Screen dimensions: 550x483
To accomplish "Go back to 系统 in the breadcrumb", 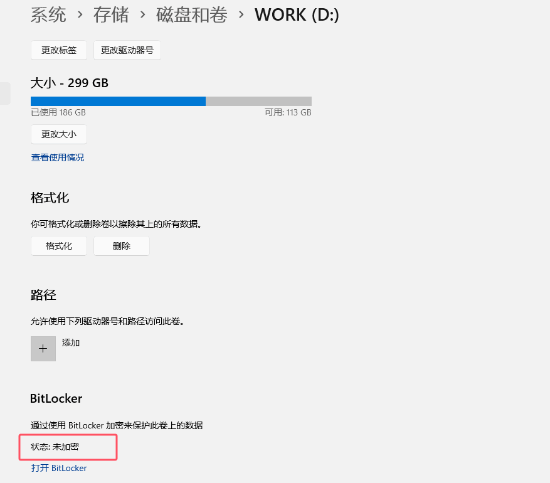I will coord(48,15).
